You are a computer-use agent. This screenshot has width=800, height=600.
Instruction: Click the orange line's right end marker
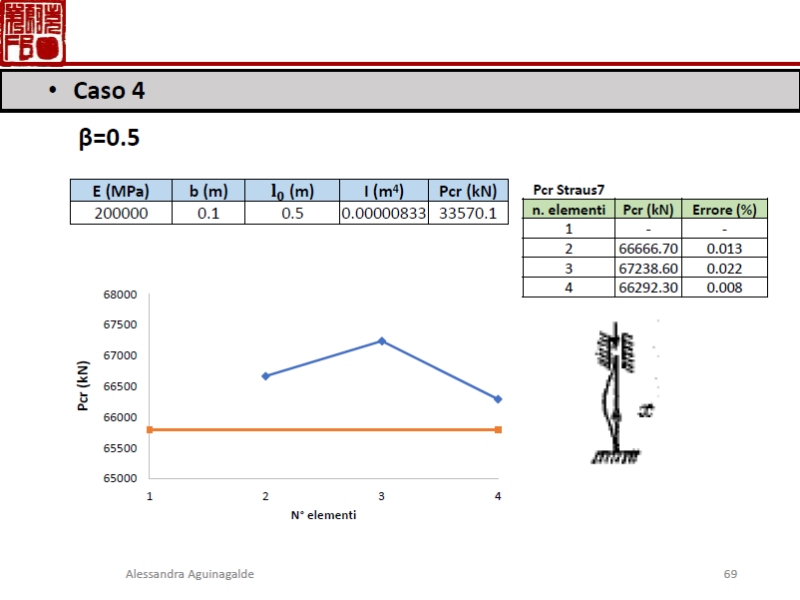498,430
